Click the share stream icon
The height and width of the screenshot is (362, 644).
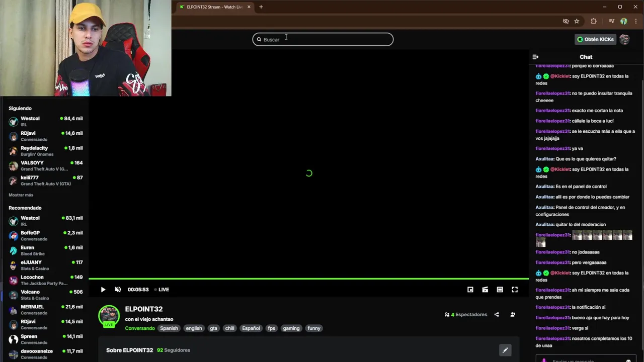(497, 315)
